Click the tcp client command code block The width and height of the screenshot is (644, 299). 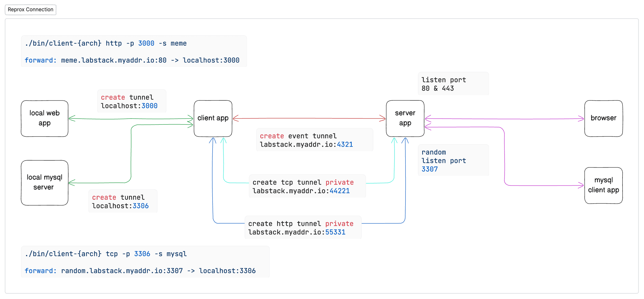(145, 262)
